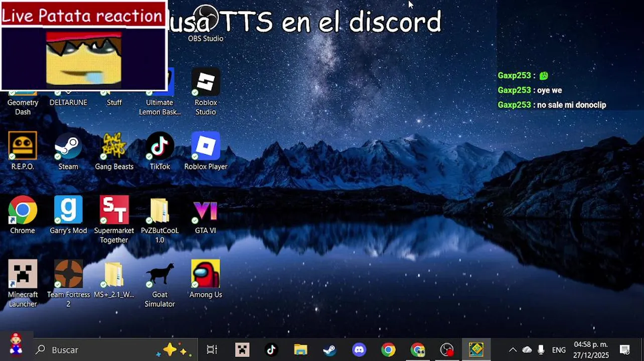
Task: Launch Team Fortress 2 from the desktop
Action: 68,284
